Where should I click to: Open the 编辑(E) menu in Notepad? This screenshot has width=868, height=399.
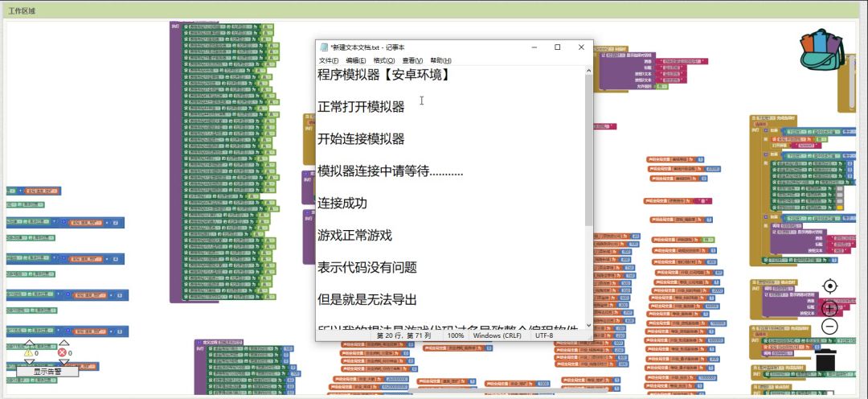355,60
